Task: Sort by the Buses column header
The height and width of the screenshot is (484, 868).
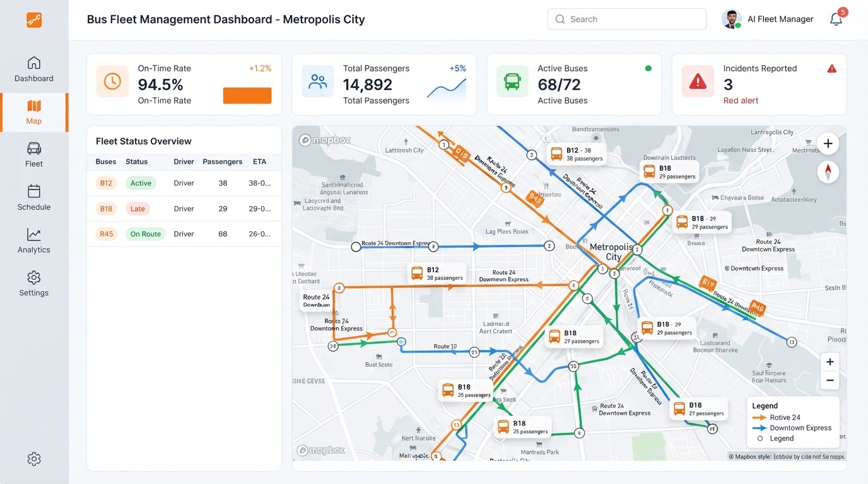Action: point(106,161)
